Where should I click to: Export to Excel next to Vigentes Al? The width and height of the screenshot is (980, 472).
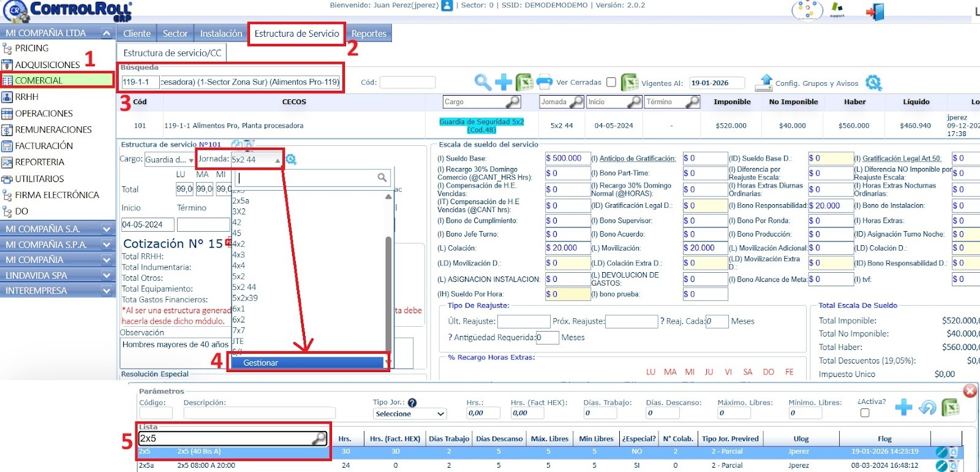(630, 82)
